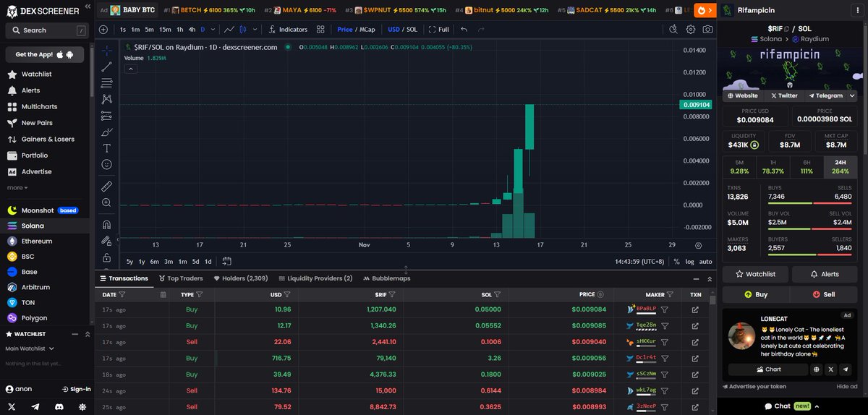Open the Solana chain in sidebar
Screen dimensions: 868x415
[x=33, y=226]
